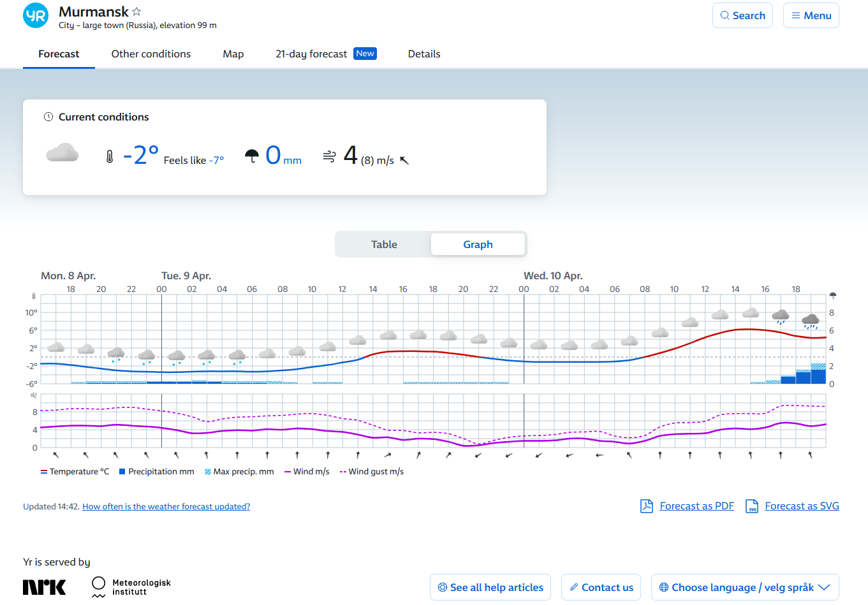Click the SVG file icon
The height and width of the screenshot is (605, 868).
click(752, 506)
